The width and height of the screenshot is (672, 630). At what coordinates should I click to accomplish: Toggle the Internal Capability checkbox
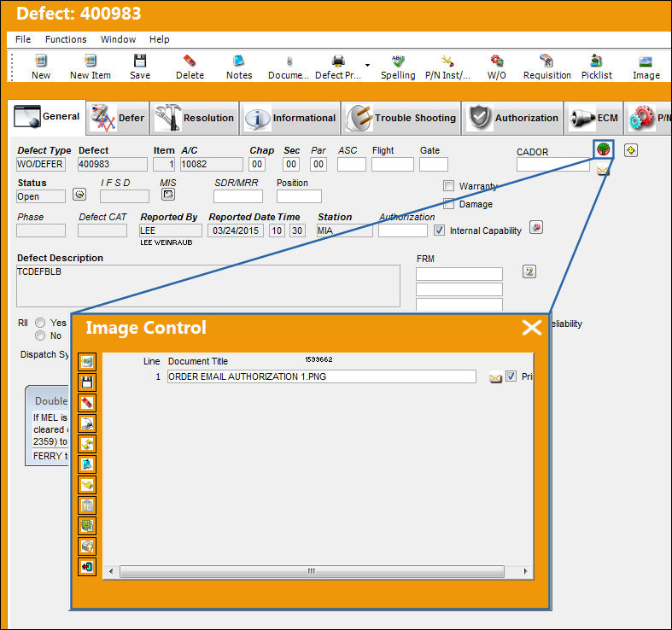[439, 230]
